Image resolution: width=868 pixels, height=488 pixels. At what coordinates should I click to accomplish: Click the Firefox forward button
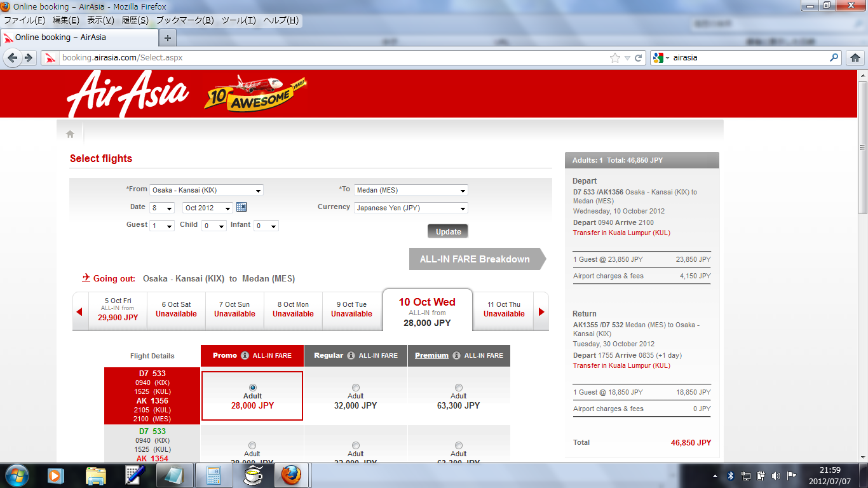[29, 57]
